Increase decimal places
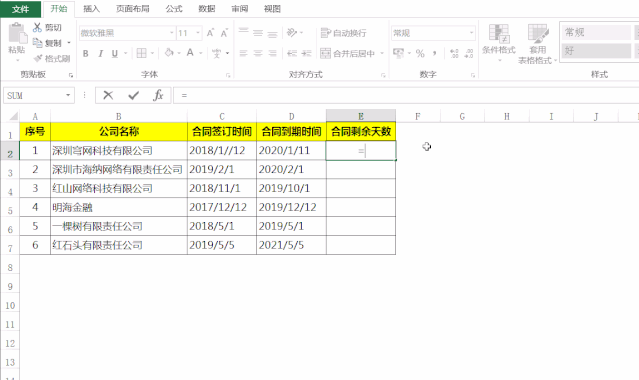 click(x=454, y=53)
